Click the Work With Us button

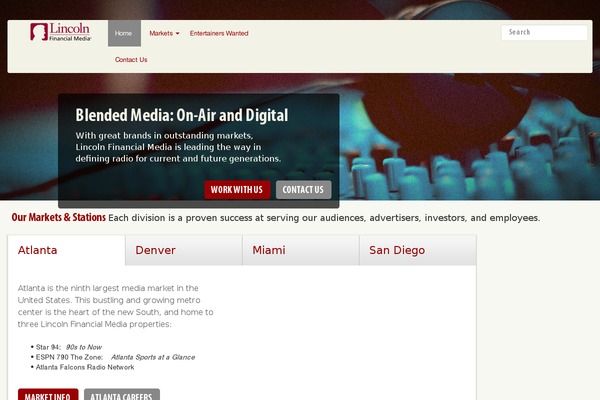coord(237,189)
